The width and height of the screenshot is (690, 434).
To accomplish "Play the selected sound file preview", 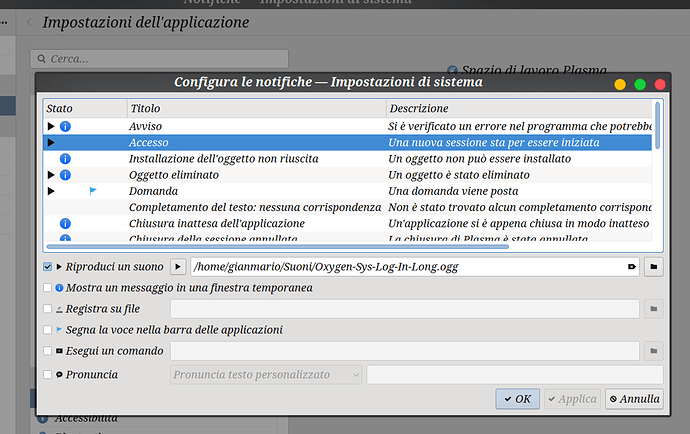I will (x=178, y=267).
